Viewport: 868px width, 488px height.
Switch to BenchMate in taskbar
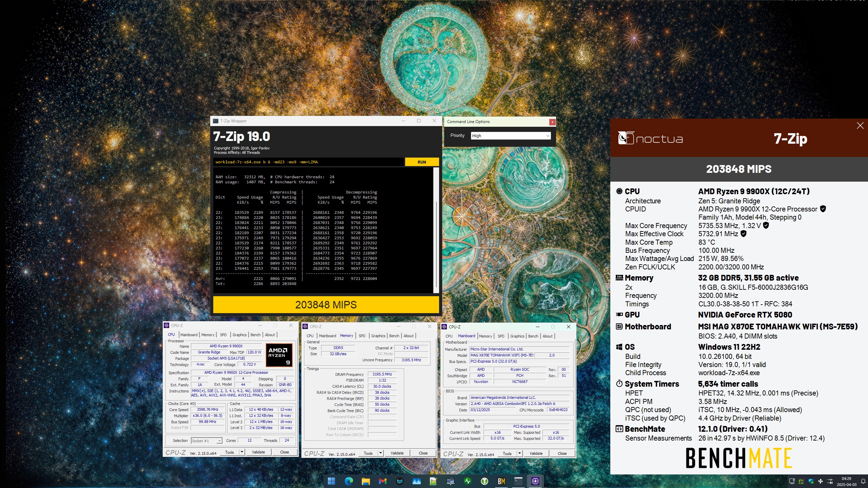tap(501, 481)
